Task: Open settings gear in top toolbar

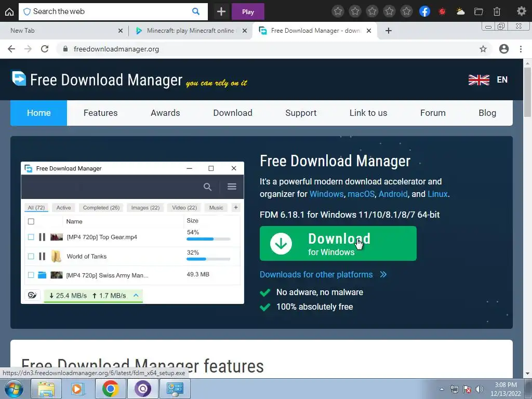Action: click(521, 11)
